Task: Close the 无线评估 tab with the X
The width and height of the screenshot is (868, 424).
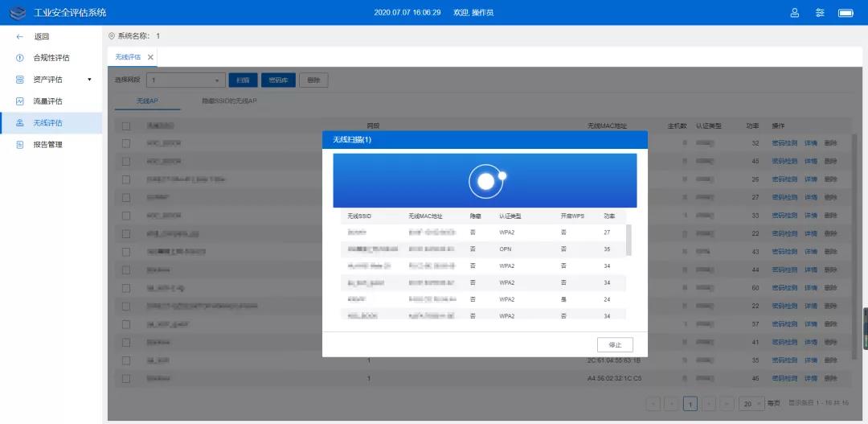Action: (150, 57)
